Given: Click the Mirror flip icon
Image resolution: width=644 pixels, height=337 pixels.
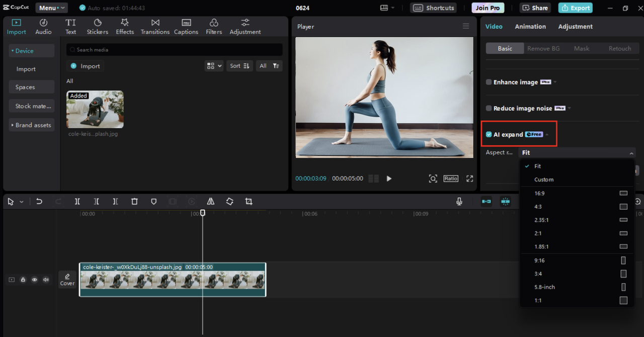Looking at the screenshot, I should tap(211, 201).
